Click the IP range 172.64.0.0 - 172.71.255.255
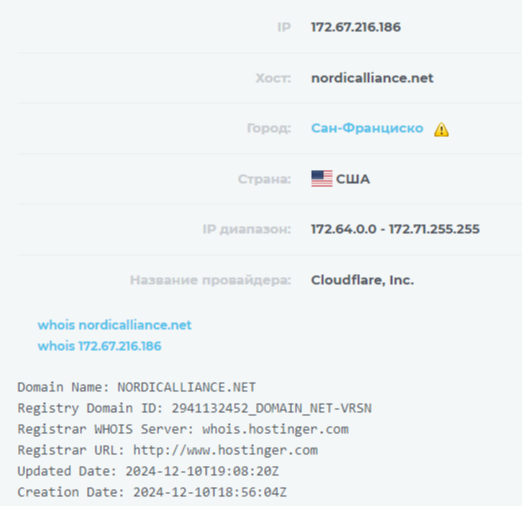The width and height of the screenshot is (522, 506). pos(395,229)
